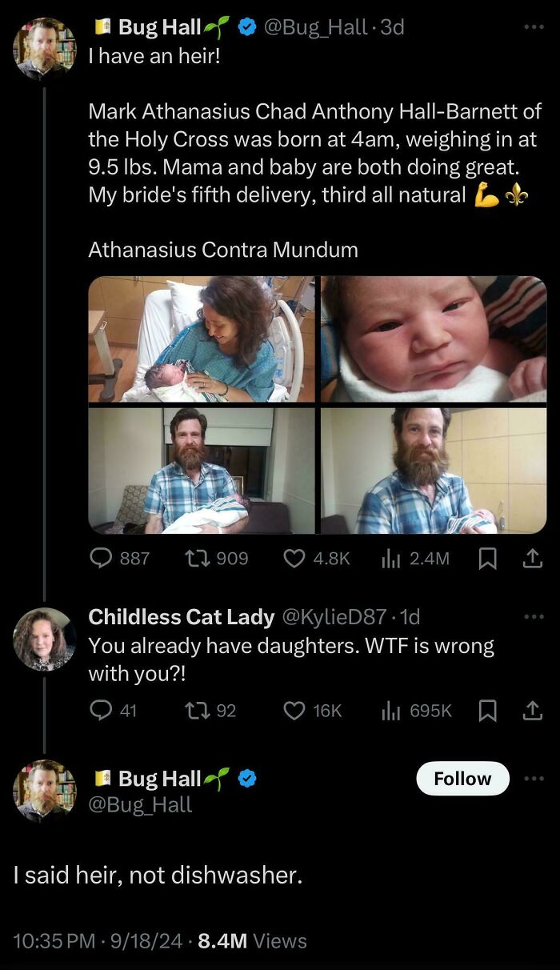Reply to the Bug Hall birth announcement tweet
560x970 pixels.
(102, 559)
